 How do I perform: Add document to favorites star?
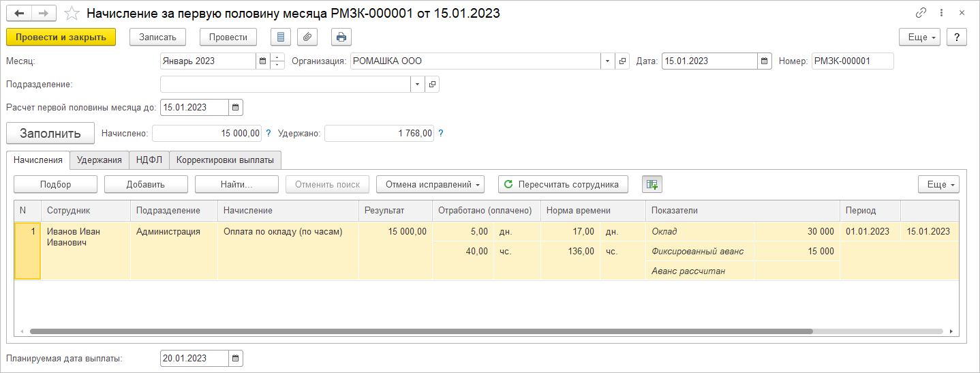tap(72, 13)
